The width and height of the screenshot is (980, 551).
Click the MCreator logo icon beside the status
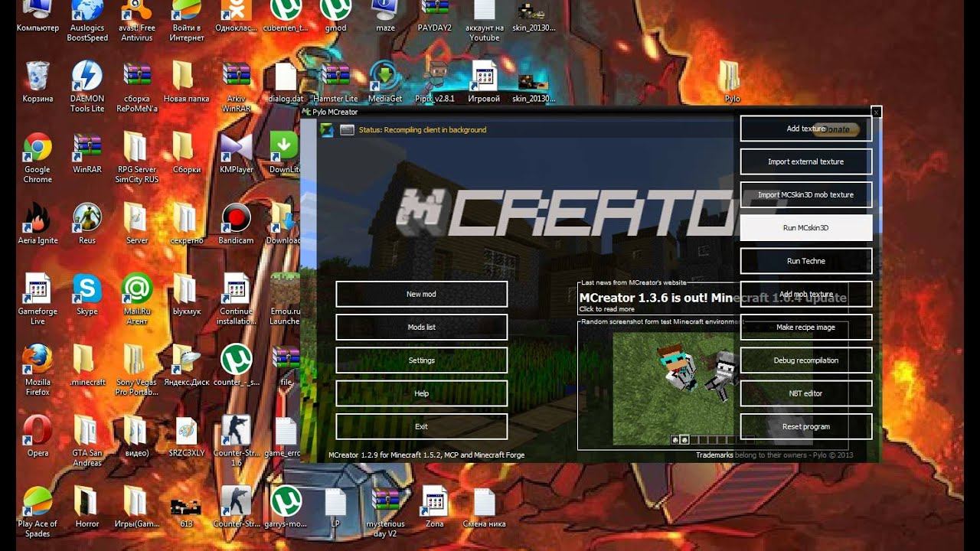tap(327, 130)
